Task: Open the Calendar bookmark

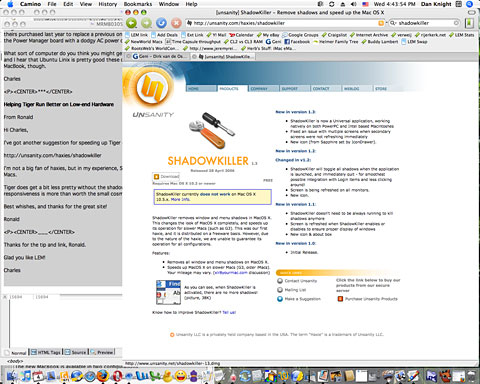Action: coord(242,35)
